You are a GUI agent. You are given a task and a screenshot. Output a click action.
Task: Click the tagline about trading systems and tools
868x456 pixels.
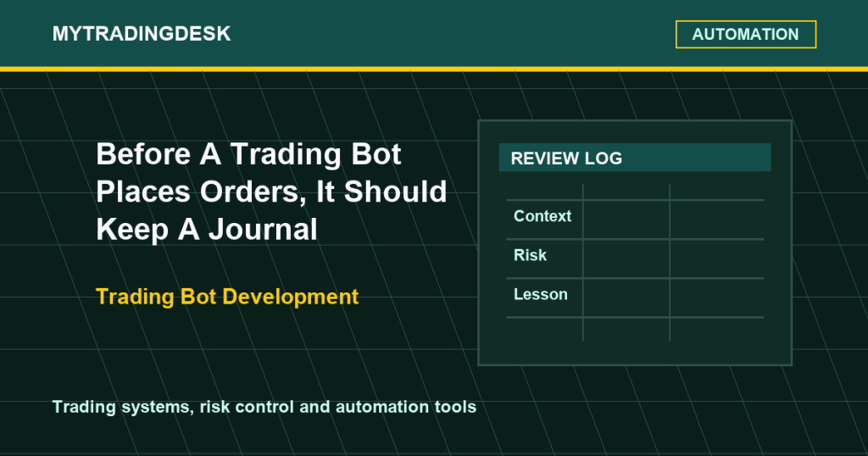pyautogui.click(x=264, y=408)
